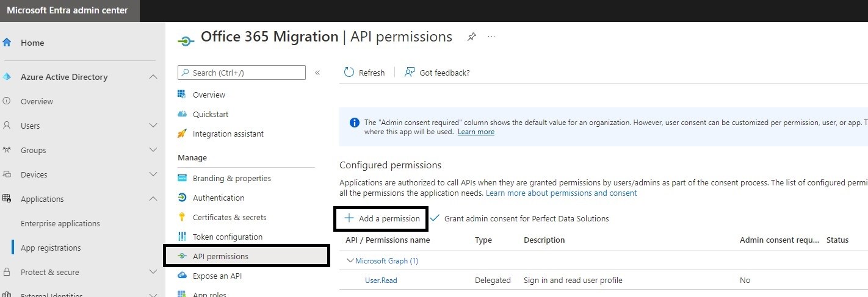Click the Got feedback person icon
The width and height of the screenshot is (868, 297).
pos(410,72)
